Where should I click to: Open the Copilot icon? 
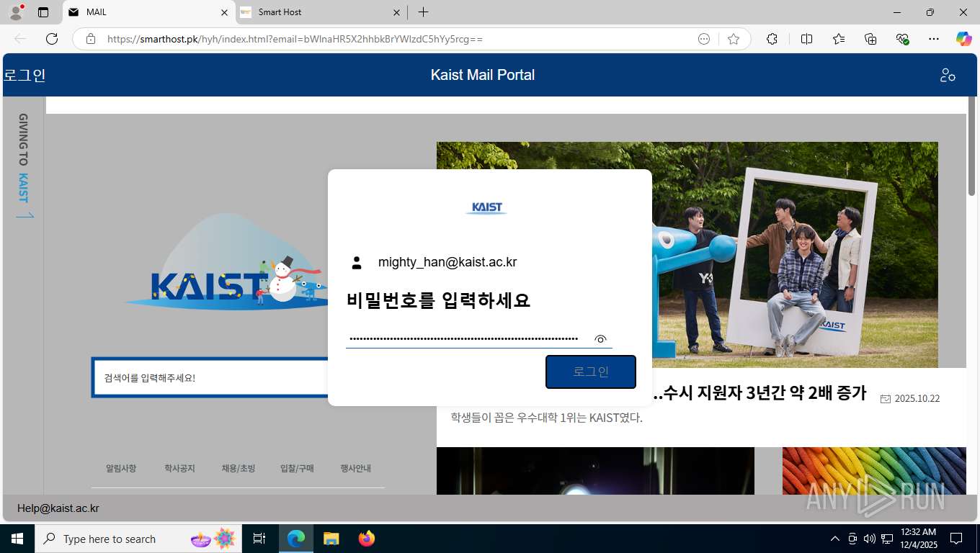(964, 39)
